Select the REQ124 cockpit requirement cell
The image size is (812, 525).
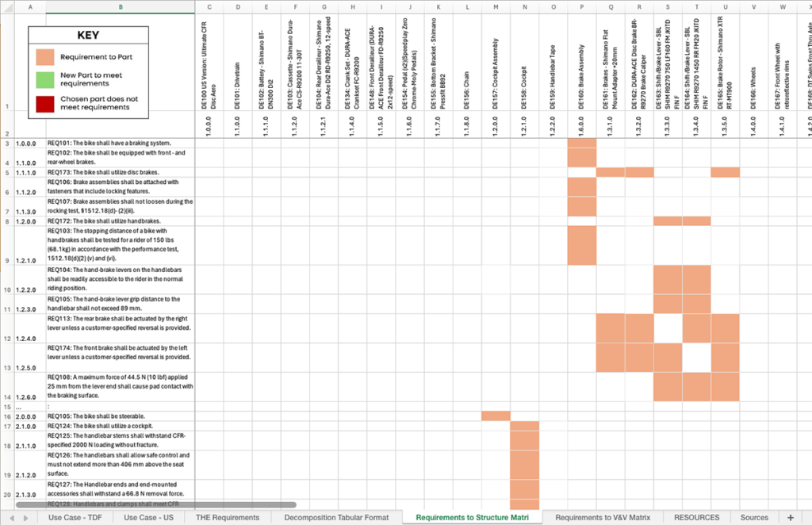pos(120,427)
